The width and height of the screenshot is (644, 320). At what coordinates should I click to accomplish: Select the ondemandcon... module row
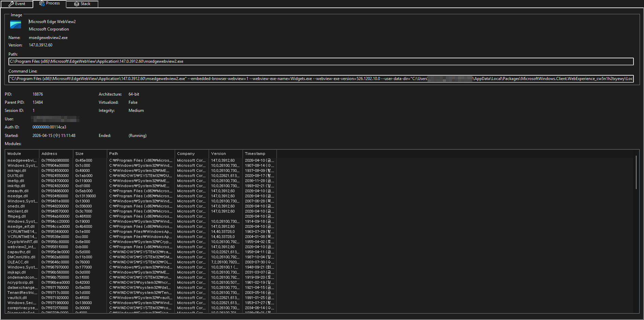141,277
